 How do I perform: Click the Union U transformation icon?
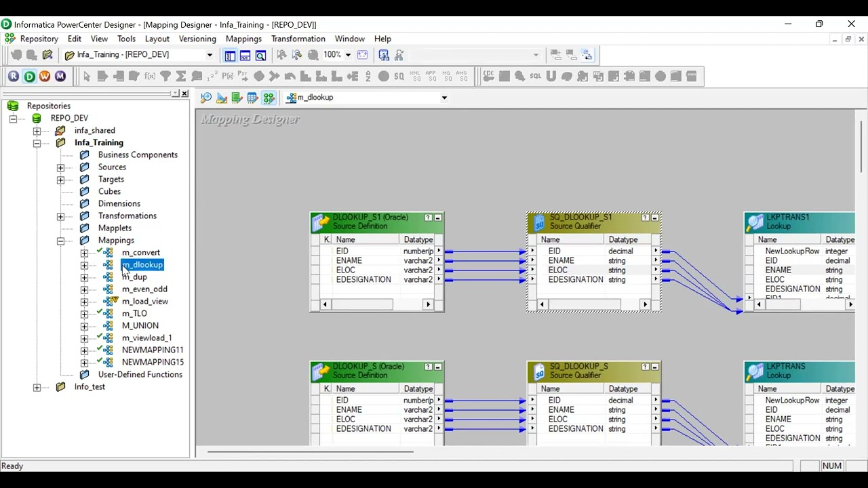click(551, 77)
